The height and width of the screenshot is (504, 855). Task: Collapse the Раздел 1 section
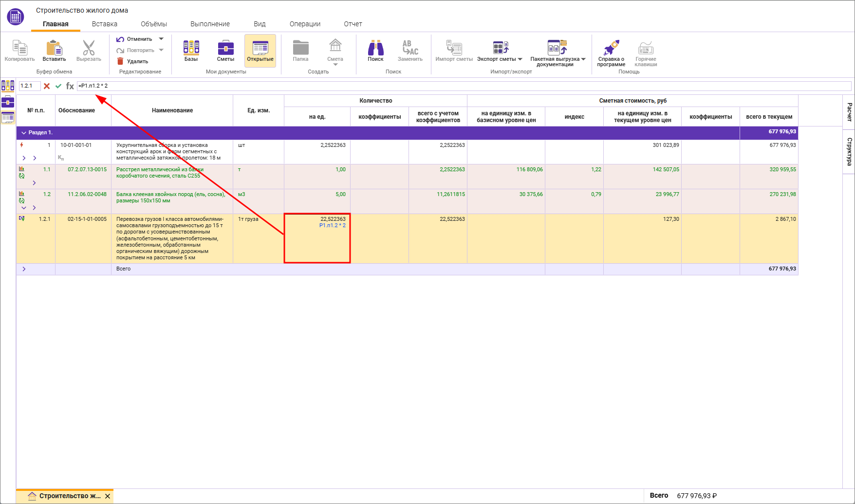click(24, 133)
